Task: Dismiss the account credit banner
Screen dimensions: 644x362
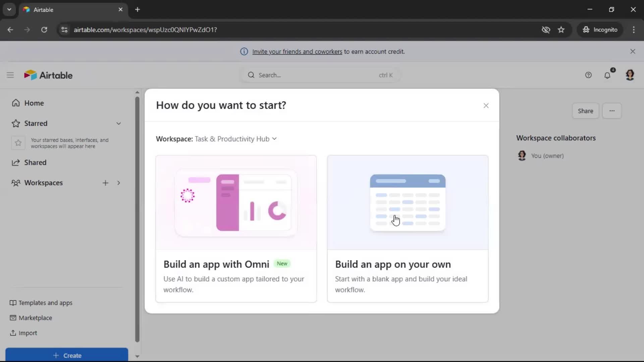Action: tap(633, 51)
